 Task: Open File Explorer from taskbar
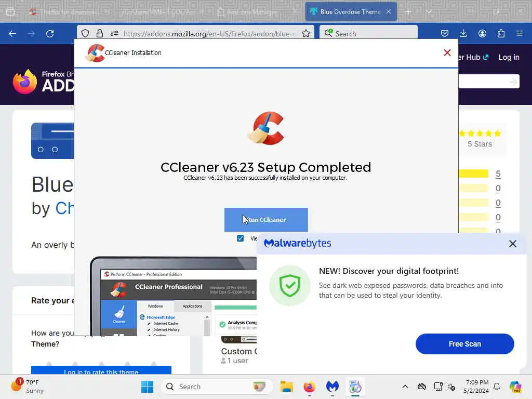(286, 387)
